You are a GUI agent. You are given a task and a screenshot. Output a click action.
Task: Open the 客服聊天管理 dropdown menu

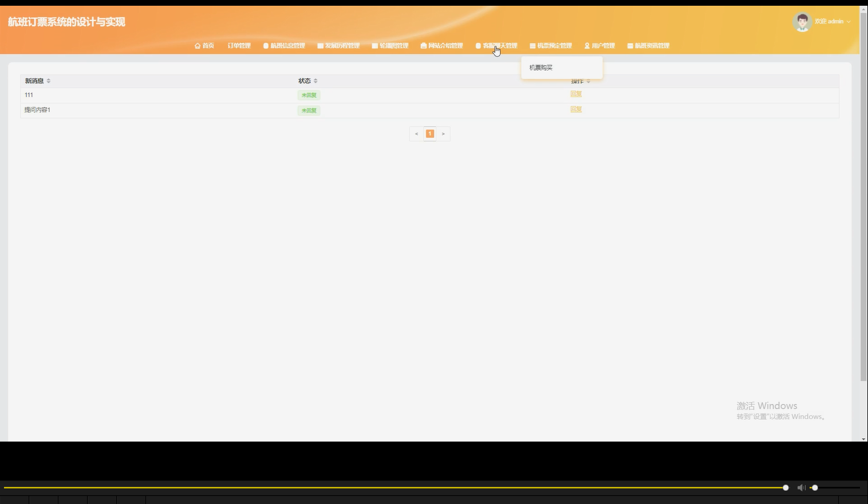pos(499,45)
